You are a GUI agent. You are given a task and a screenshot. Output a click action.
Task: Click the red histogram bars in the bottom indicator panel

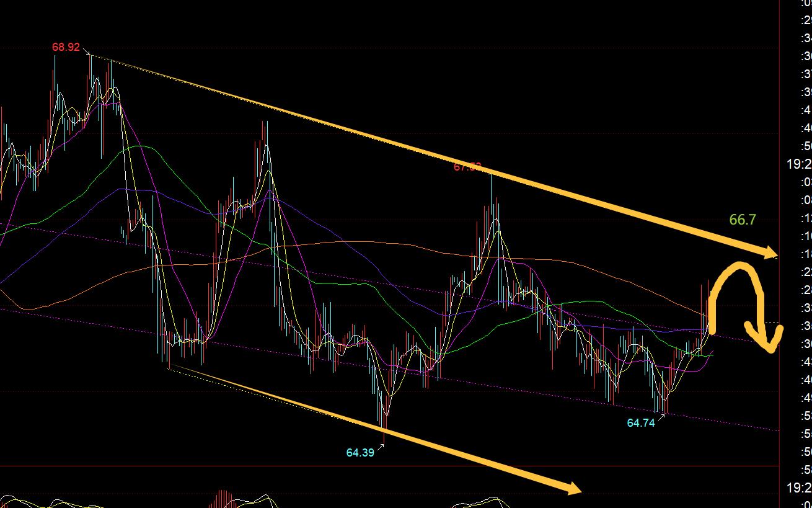click(x=222, y=499)
